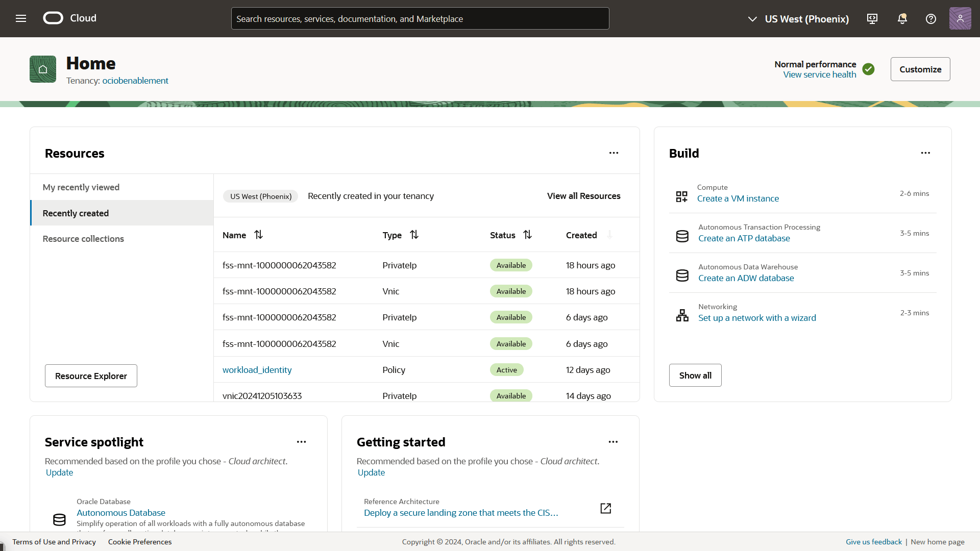Viewport: 980px width, 551px height.
Task: Open the Cloud Shell developer tools icon
Action: (x=872, y=19)
